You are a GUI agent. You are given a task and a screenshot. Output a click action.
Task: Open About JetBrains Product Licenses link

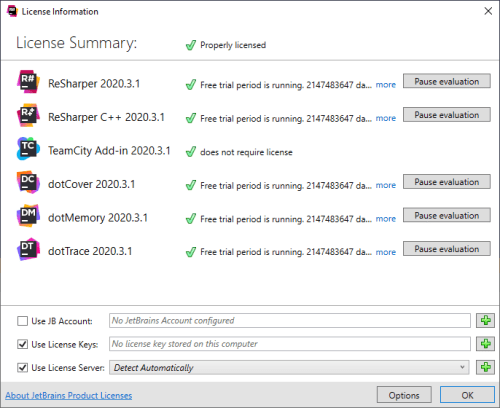[69, 396]
